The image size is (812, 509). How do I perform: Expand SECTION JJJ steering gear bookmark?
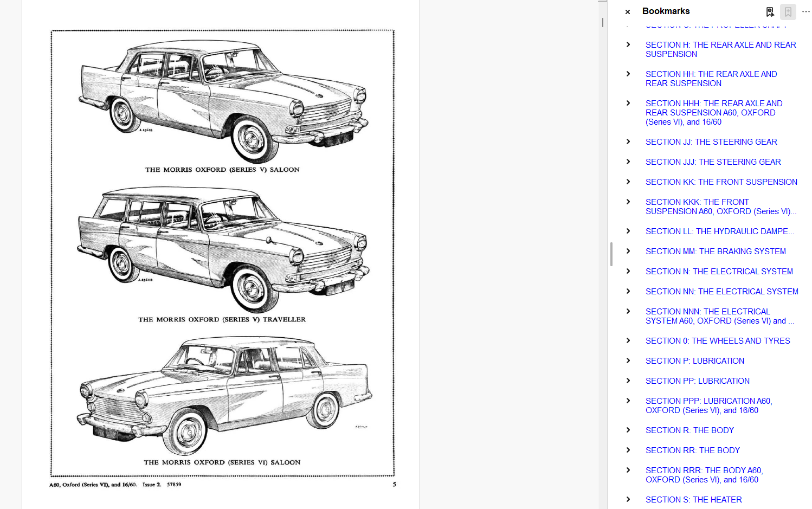628,162
